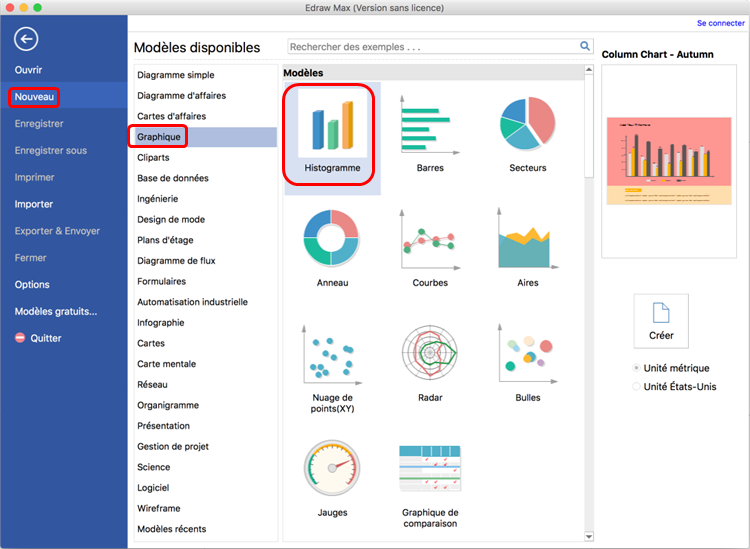Select Unité métrique radio button
750x549 pixels.
[x=636, y=368]
